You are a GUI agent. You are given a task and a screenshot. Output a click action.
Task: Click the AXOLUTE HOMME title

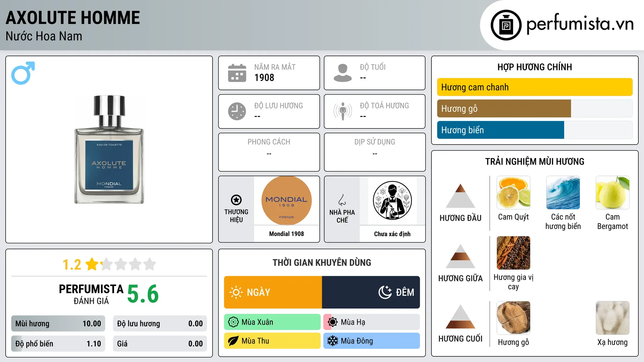click(73, 18)
